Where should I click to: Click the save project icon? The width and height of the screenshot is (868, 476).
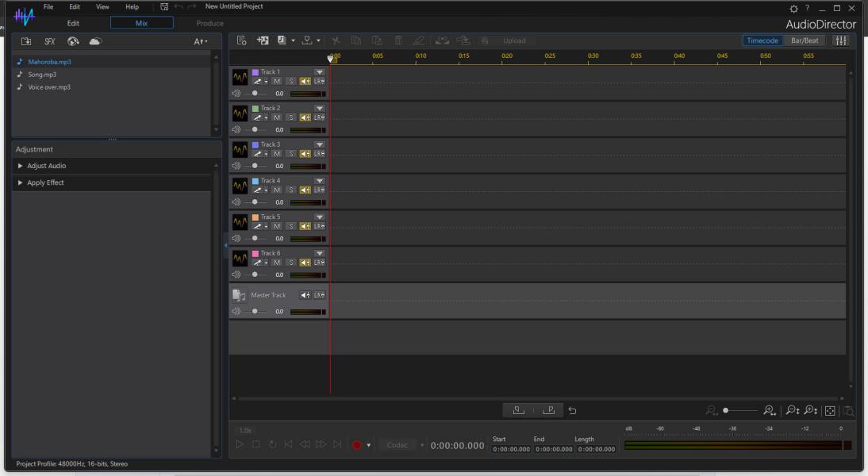click(164, 6)
